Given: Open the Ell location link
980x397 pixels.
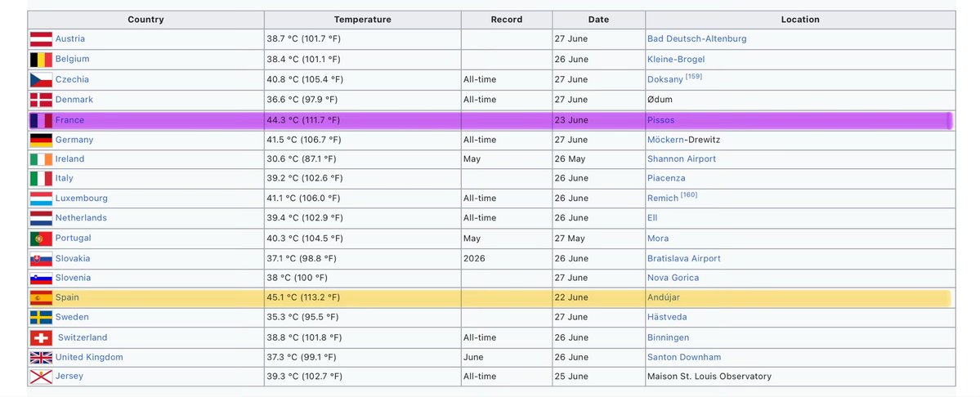Looking at the screenshot, I should click(652, 218).
